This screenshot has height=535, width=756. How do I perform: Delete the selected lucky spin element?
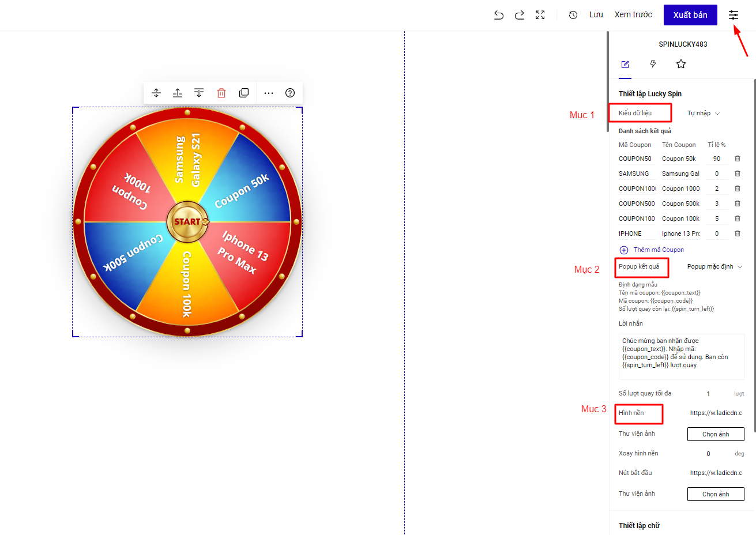tap(221, 93)
